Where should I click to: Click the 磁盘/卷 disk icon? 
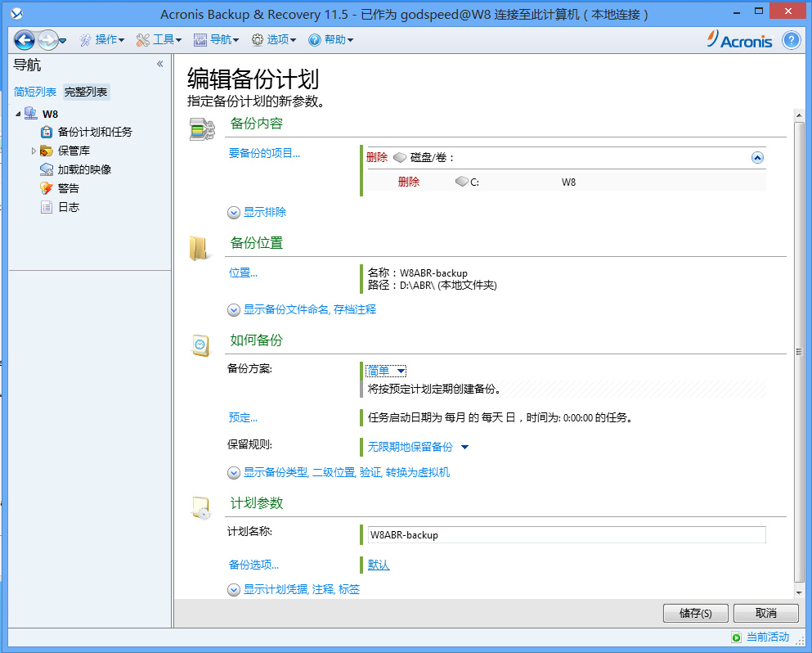point(400,157)
